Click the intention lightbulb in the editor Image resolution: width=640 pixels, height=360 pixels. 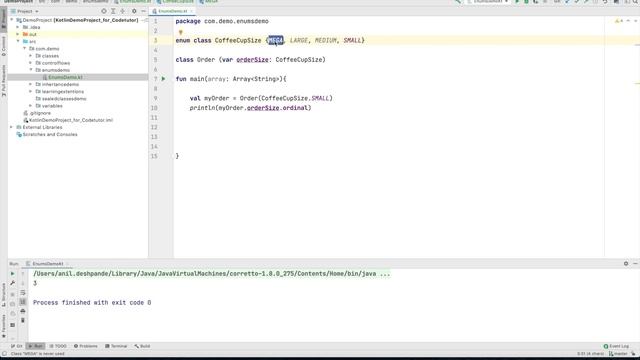(180, 32)
